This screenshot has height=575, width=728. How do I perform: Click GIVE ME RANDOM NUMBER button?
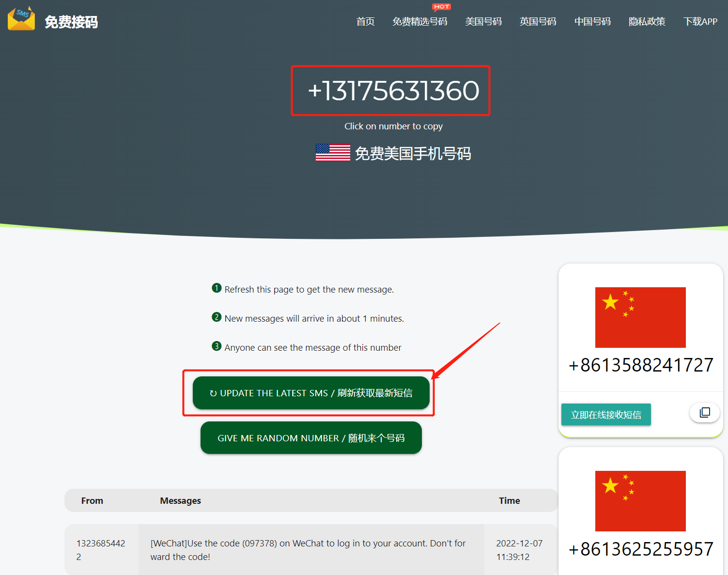pyautogui.click(x=311, y=438)
